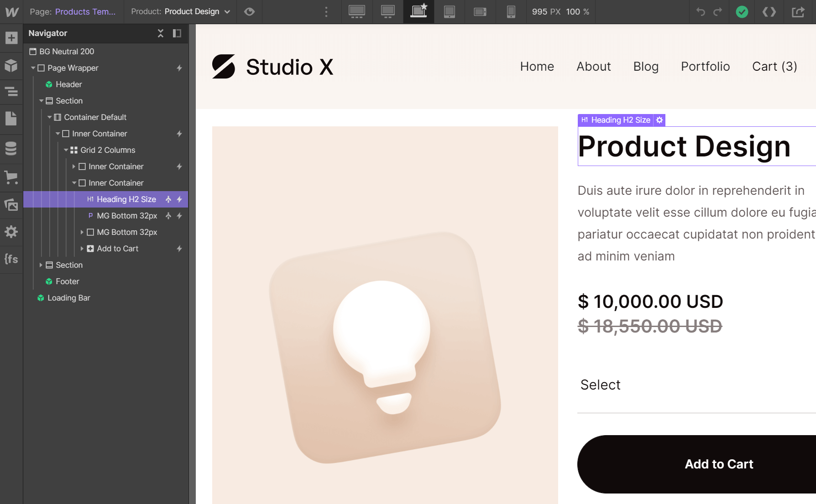Open the Add Elements panel
816x504 pixels.
(11, 38)
